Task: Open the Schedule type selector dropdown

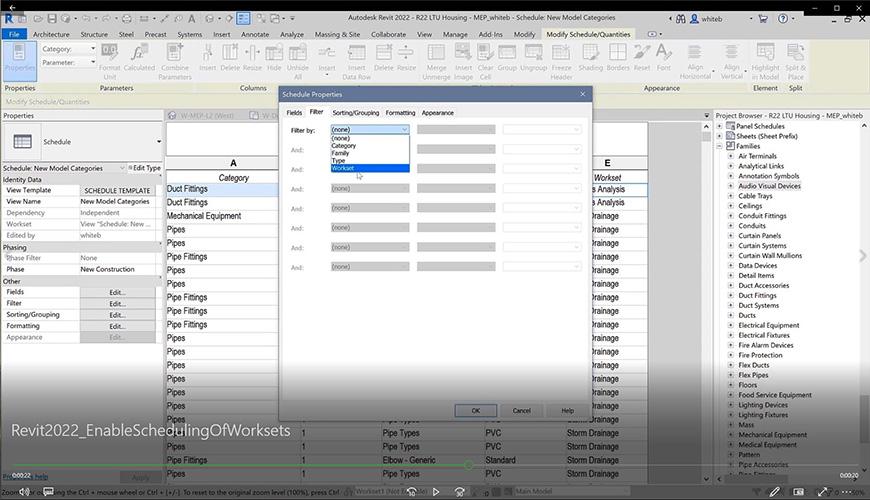Action: pos(159,142)
